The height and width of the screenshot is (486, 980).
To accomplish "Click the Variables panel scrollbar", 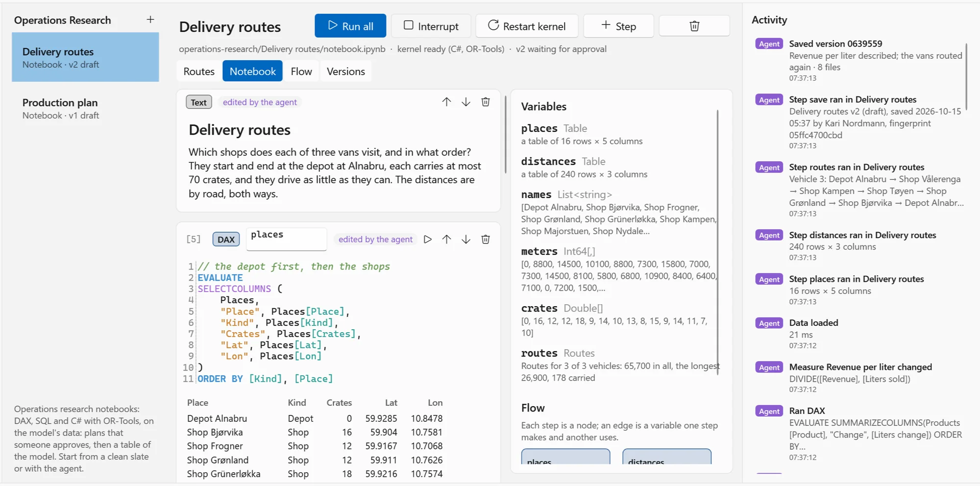I will pos(718,243).
